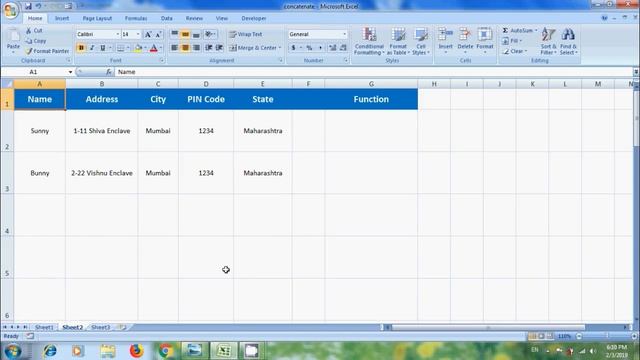Apply top align to cell contents

(x=174, y=34)
